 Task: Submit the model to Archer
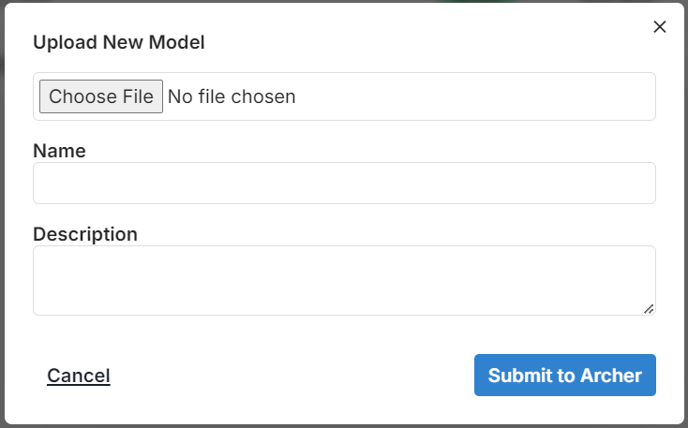565,375
